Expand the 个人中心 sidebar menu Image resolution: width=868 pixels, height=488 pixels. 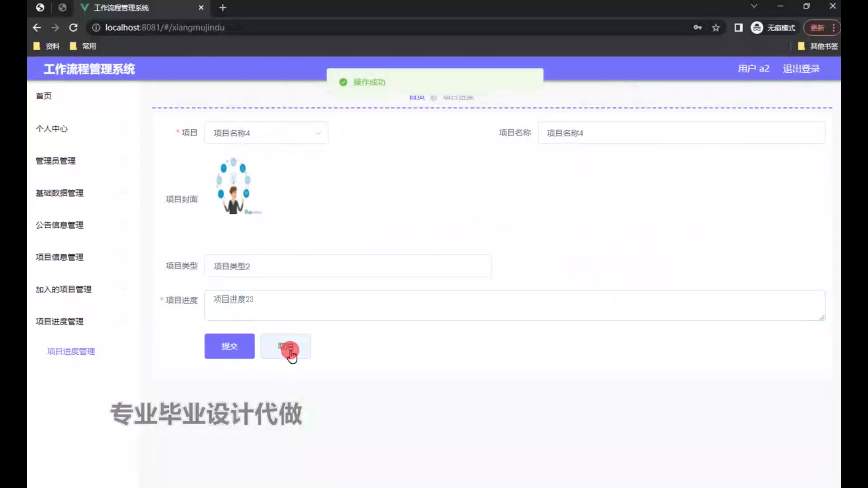52,129
